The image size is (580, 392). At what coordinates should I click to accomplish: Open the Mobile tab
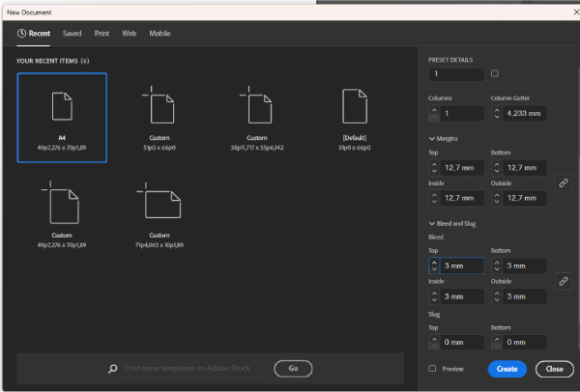tap(159, 33)
